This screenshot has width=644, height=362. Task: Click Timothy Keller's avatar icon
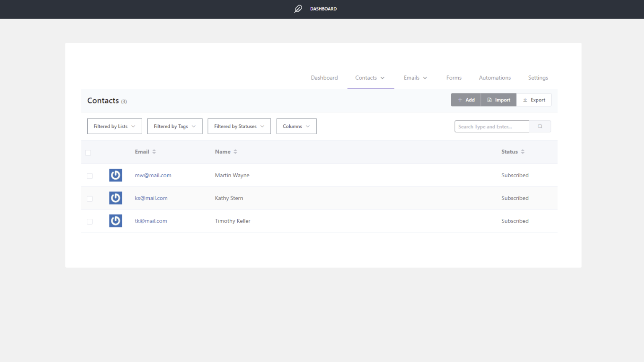pos(115,221)
